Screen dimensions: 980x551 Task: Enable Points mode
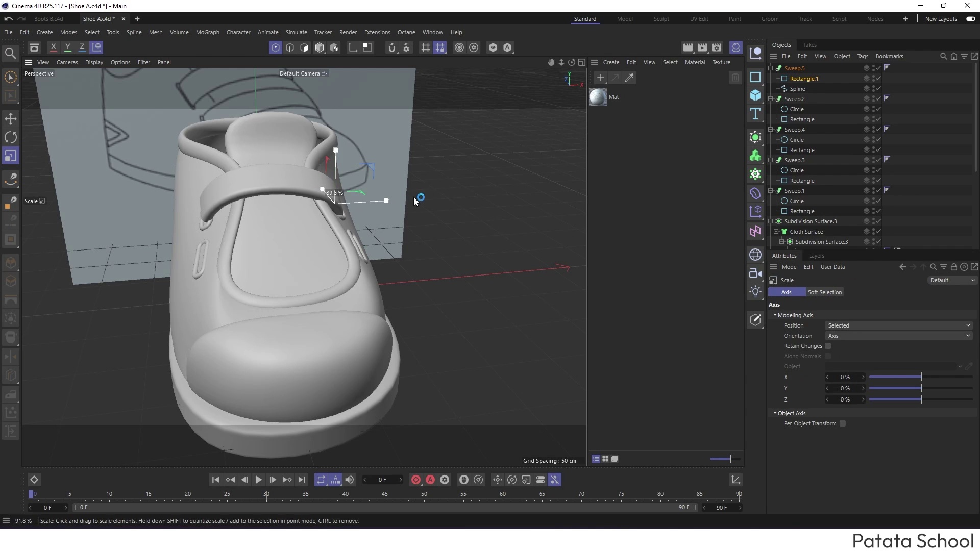tap(276, 47)
